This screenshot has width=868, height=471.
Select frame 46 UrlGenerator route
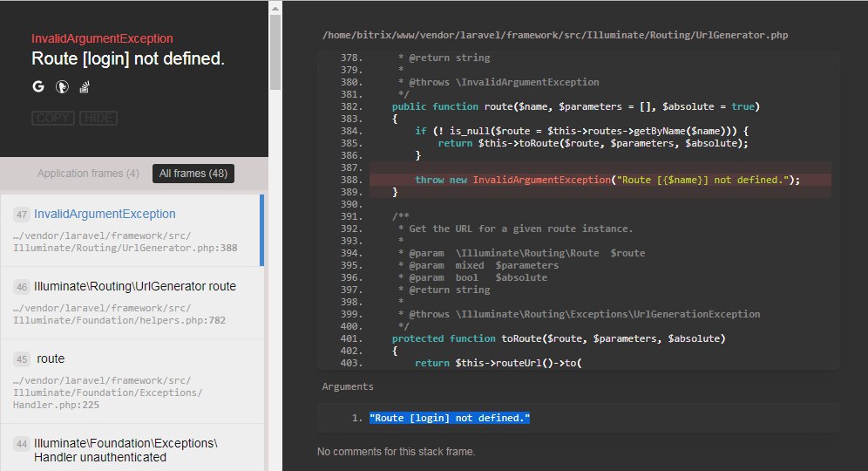[132, 304]
